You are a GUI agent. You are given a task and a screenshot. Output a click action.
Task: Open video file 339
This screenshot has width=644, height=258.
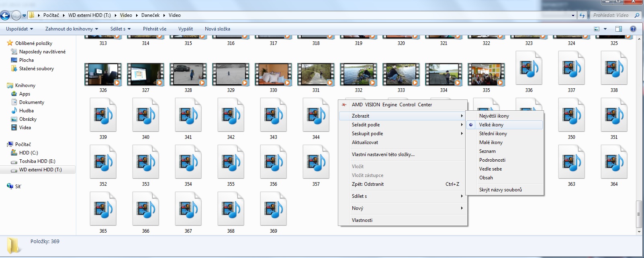coord(103,116)
